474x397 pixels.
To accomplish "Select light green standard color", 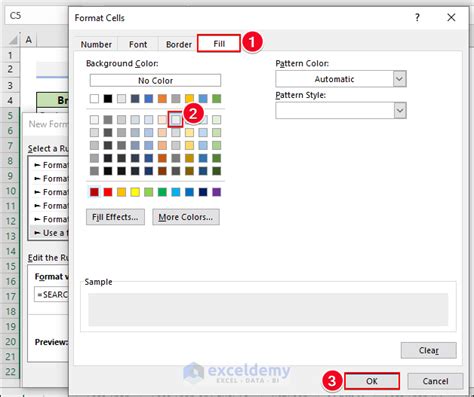I will click(x=149, y=192).
